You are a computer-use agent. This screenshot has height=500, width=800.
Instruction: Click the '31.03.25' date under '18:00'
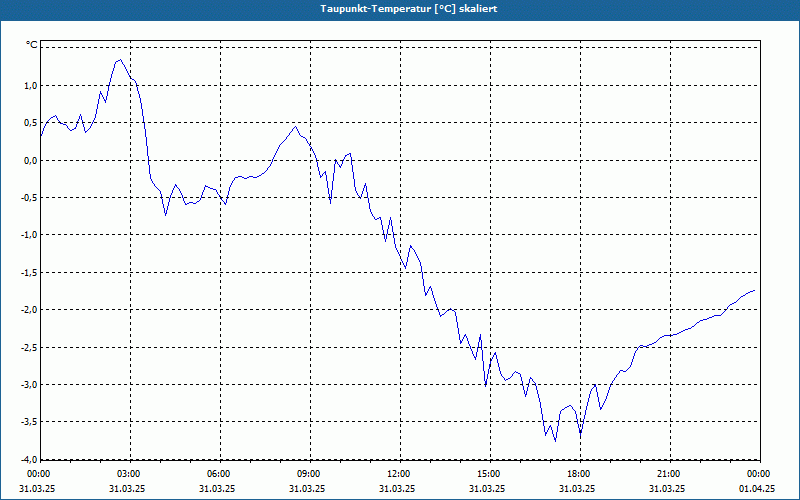click(x=577, y=488)
